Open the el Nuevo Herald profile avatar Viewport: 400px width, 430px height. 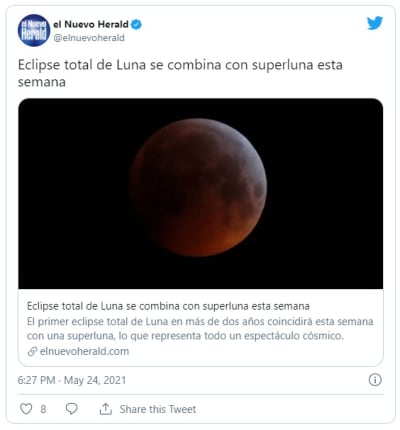[34, 31]
